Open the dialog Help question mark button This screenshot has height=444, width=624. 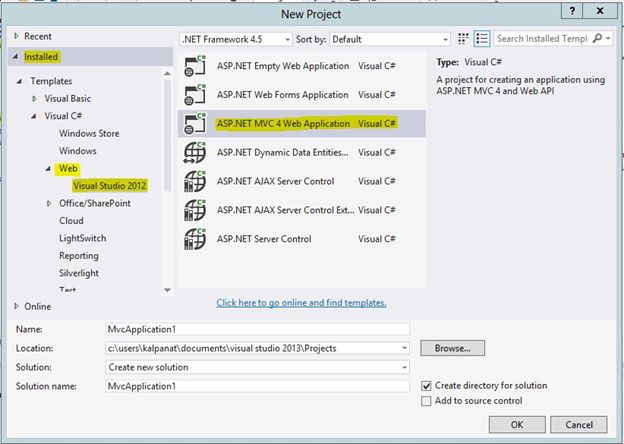coord(572,11)
